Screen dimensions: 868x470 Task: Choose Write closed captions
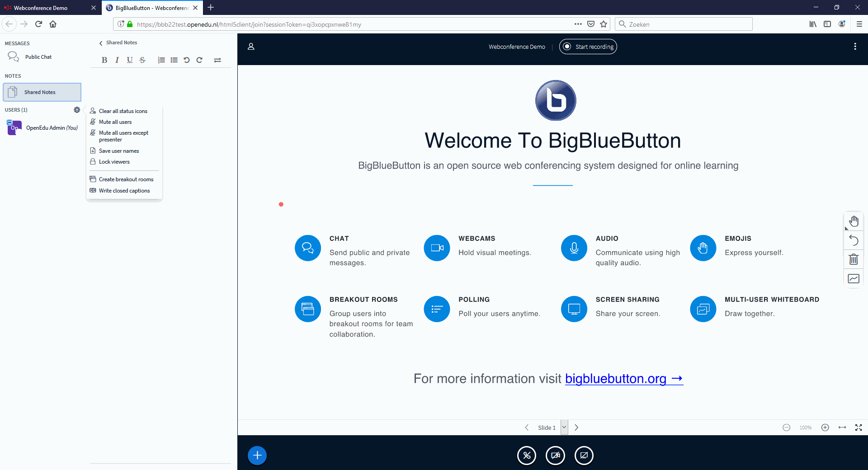[x=123, y=191]
